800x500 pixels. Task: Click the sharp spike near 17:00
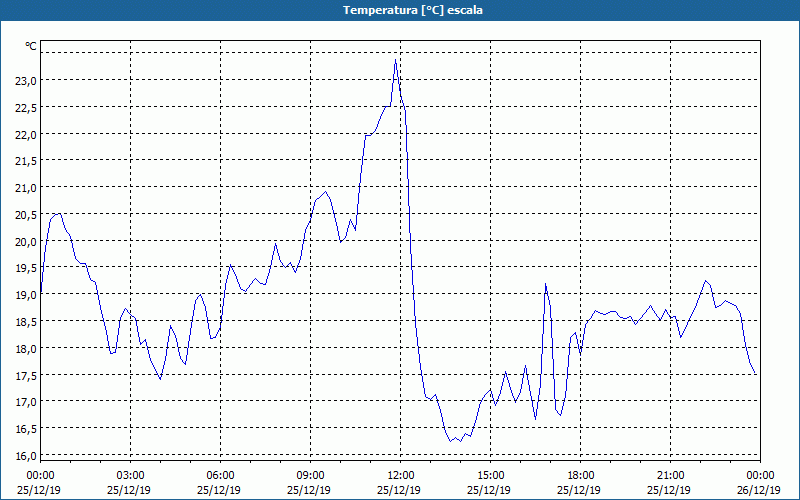tap(545, 284)
